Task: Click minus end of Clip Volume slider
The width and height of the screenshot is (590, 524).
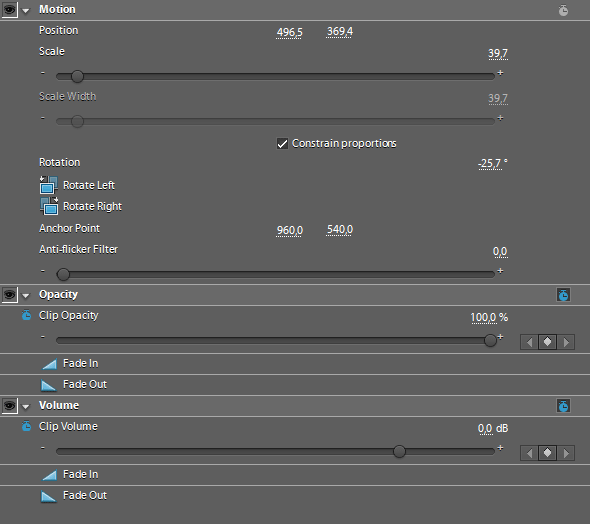Action: [43, 448]
